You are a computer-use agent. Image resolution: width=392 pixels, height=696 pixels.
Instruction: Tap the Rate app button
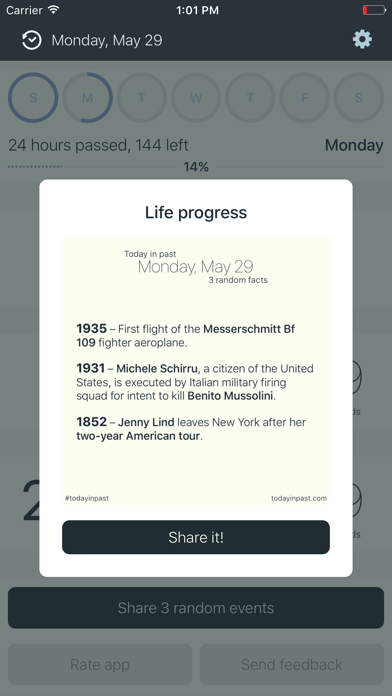[100, 664]
